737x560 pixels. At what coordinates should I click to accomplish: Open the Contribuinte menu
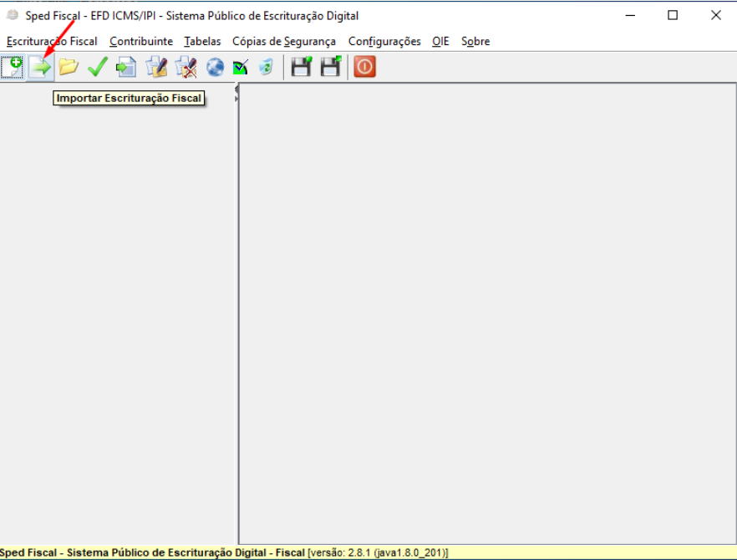tap(141, 41)
